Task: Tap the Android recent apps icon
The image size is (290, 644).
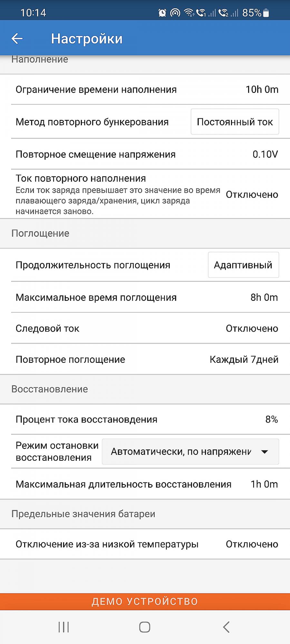Action: click(63, 627)
